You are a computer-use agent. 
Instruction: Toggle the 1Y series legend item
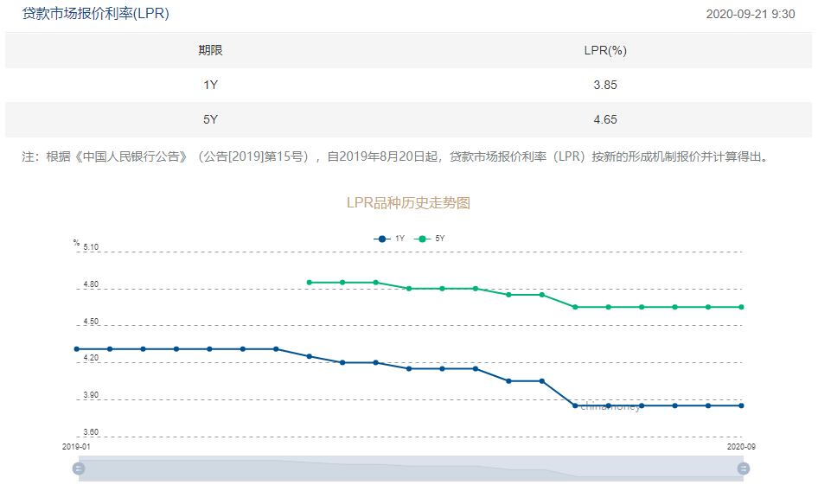point(389,239)
